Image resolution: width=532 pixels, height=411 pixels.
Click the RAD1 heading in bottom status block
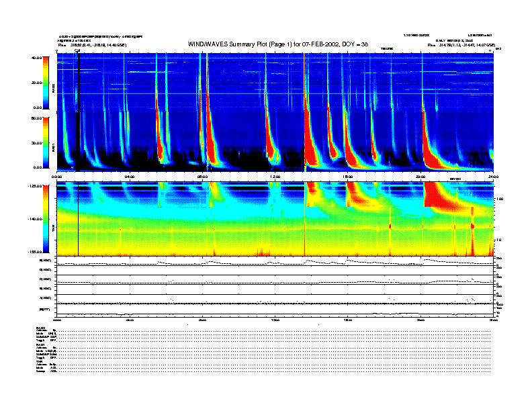pyautogui.click(x=41, y=345)
